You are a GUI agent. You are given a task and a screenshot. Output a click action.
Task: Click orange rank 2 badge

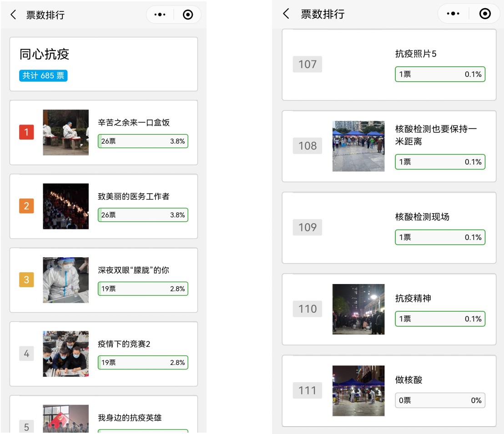26,206
